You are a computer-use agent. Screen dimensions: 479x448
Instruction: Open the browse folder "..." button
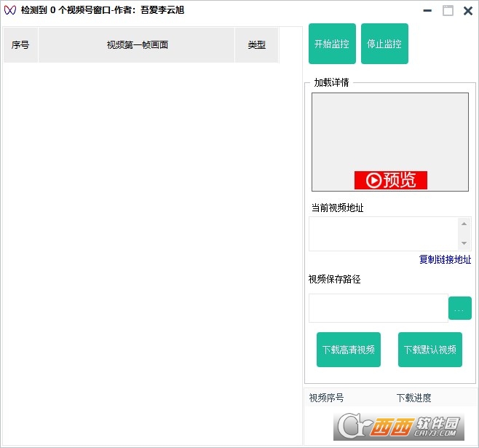(x=460, y=308)
